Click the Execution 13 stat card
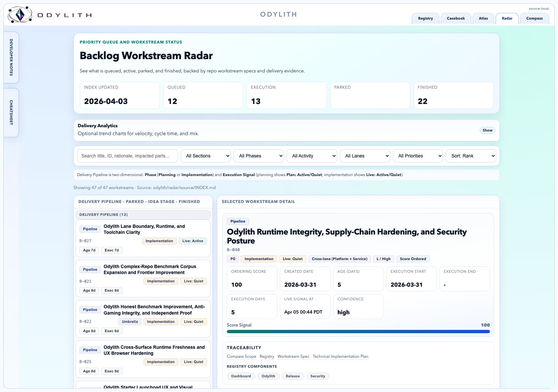The image size is (558, 392). click(287, 95)
